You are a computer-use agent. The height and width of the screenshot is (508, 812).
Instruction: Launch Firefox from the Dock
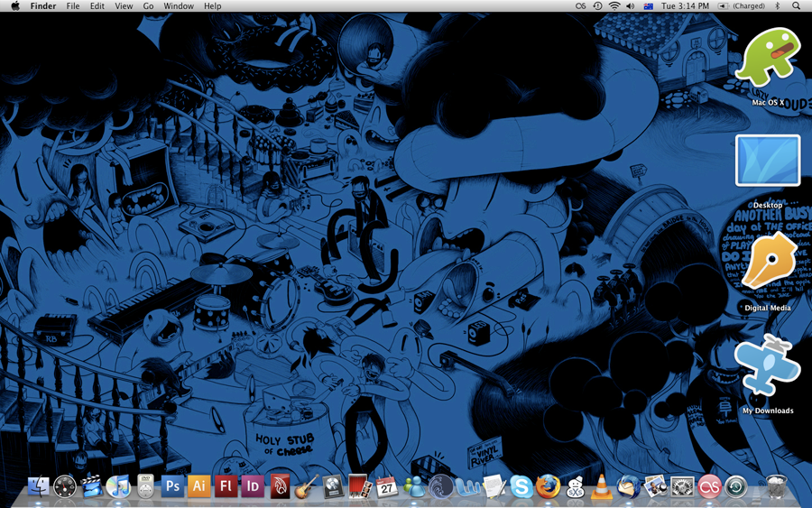[548, 486]
